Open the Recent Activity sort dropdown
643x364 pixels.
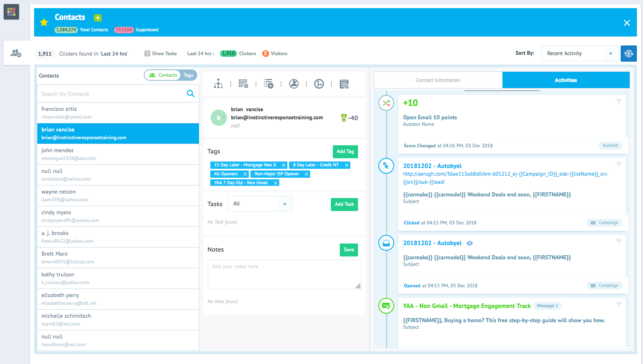(x=579, y=54)
